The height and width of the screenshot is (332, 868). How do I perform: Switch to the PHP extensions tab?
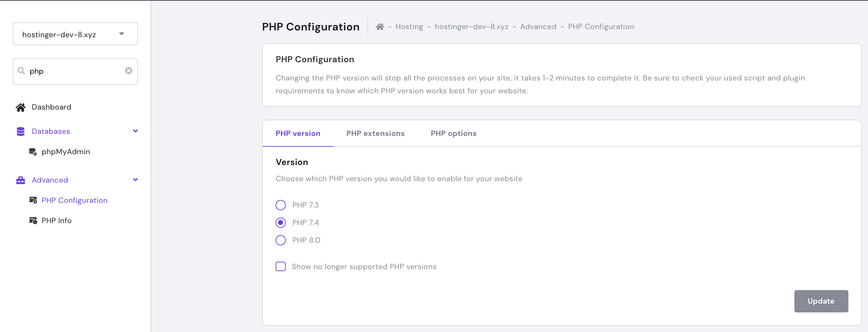[x=375, y=134]
